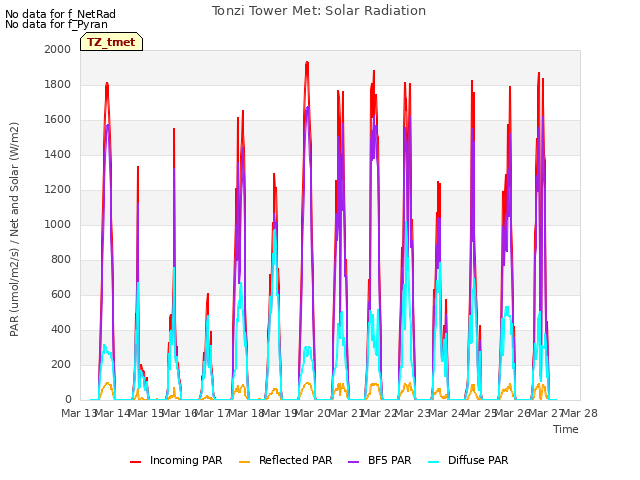This screenshot has height=480, width=640.
Task: Click the Mar 28 x-axis date label
Action: (580, 413)
